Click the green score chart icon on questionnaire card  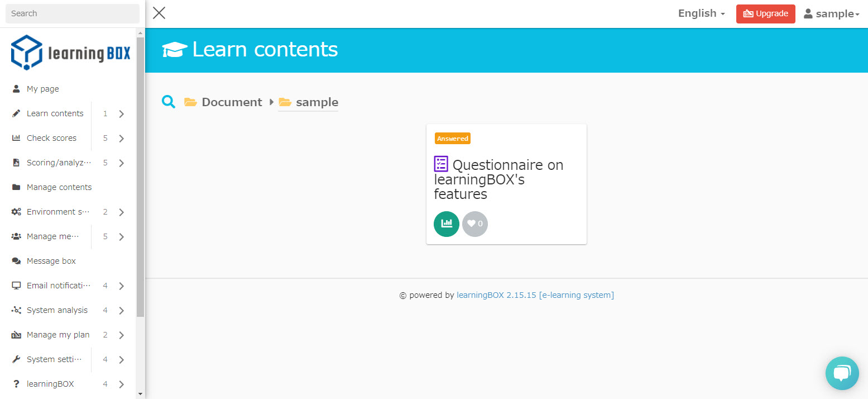click(x=446, y=224)
